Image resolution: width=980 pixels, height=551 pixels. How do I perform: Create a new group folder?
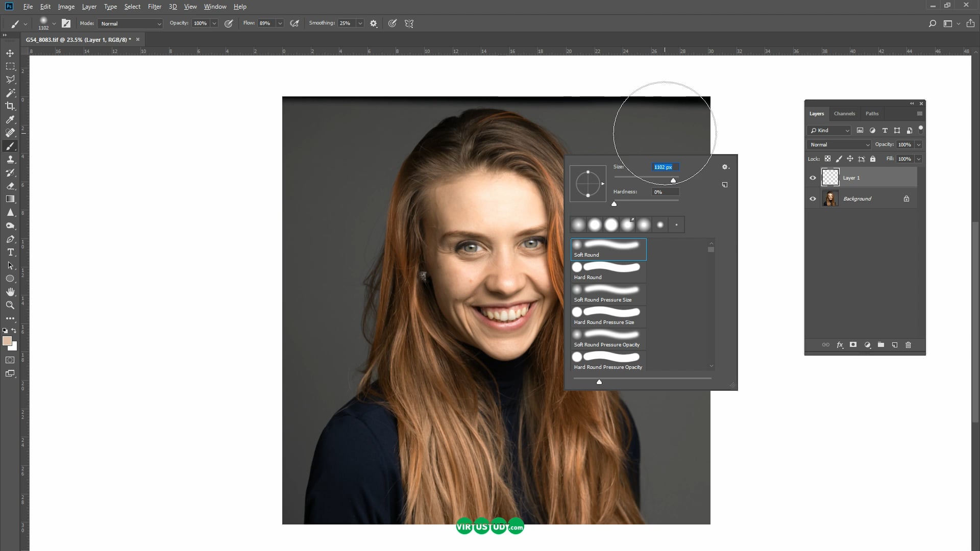[881, 345]
